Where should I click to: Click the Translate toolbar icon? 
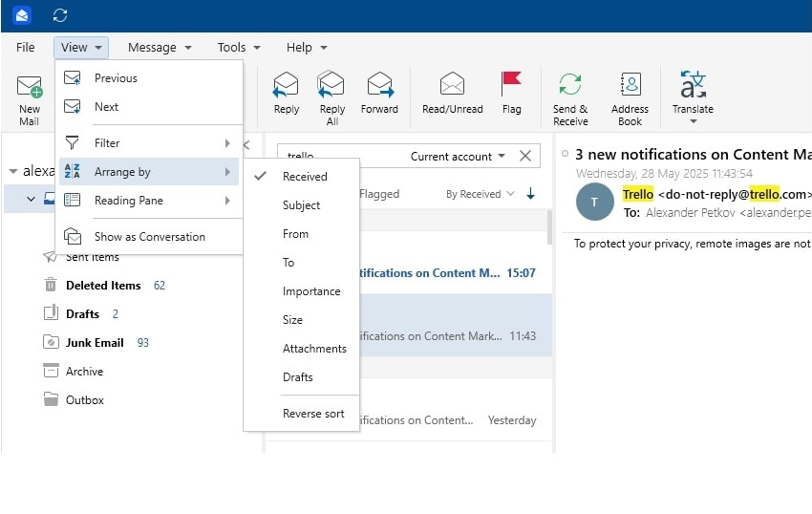pos(692,86)
